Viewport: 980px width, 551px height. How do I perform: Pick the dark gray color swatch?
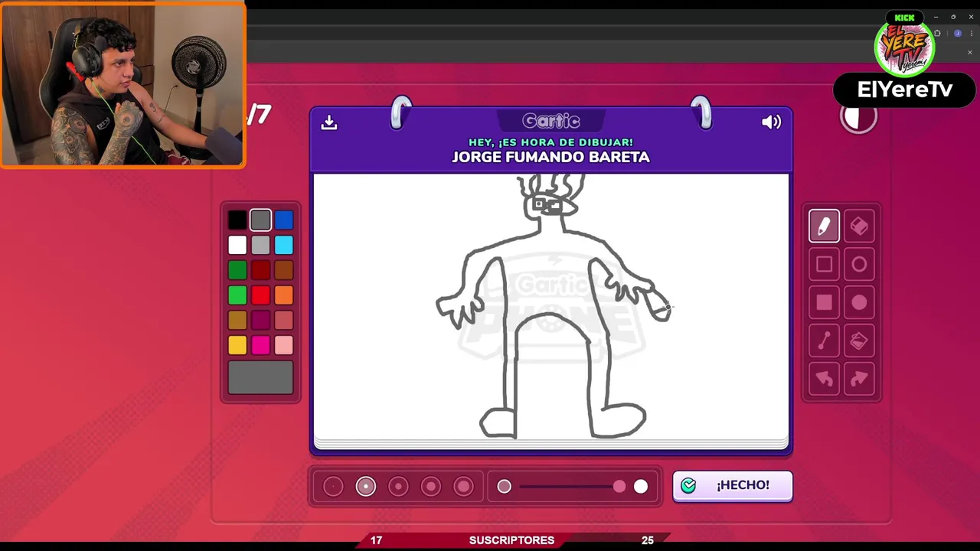(260, 220)
